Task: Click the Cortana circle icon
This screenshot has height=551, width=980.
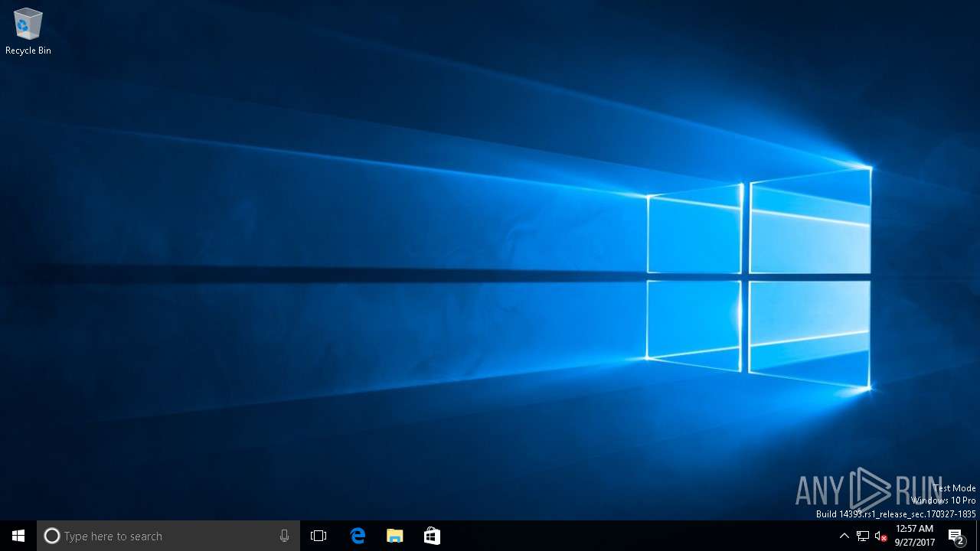Action: 52,536
